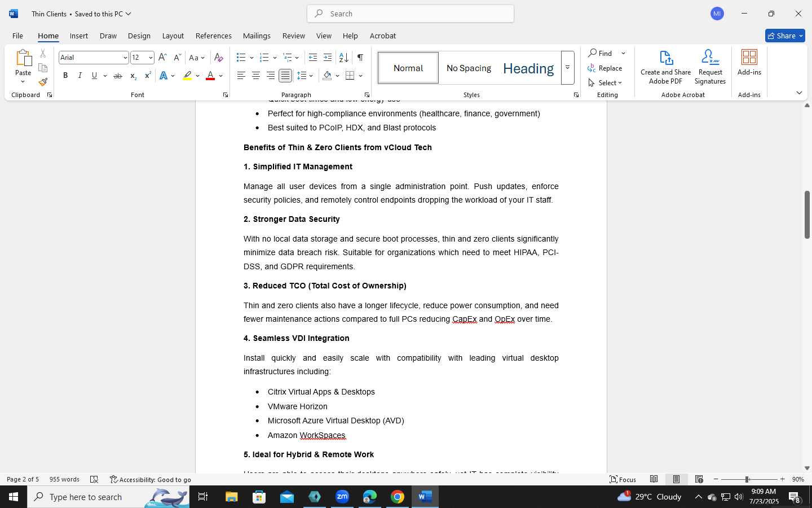Apply the No Spacing style
The width and height of the screenshot is (812, 508).
point(469,68)
